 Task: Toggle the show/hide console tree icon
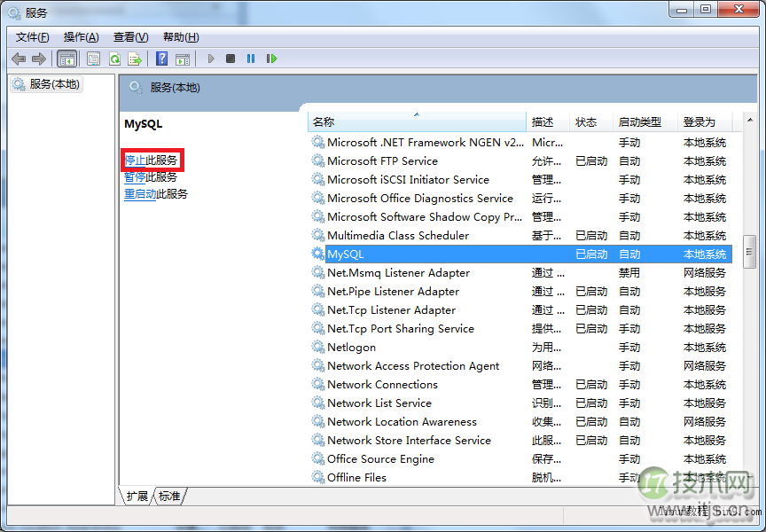click(x=66, y=59)
